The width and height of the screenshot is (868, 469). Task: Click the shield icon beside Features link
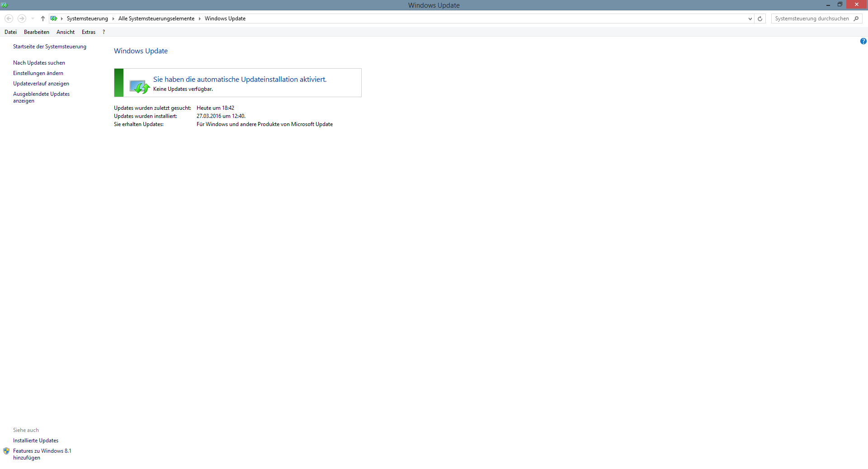6,451
